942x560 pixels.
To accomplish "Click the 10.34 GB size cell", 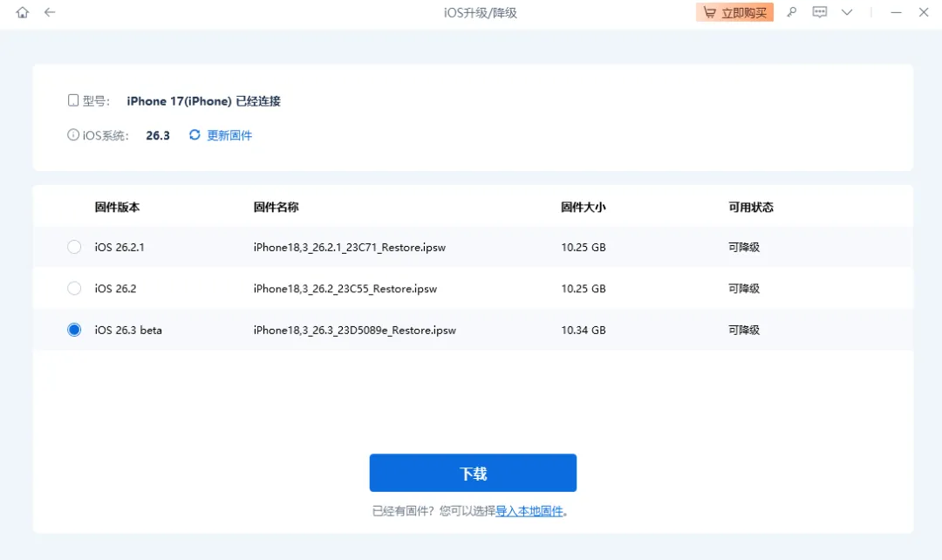I will pos(584,330).
